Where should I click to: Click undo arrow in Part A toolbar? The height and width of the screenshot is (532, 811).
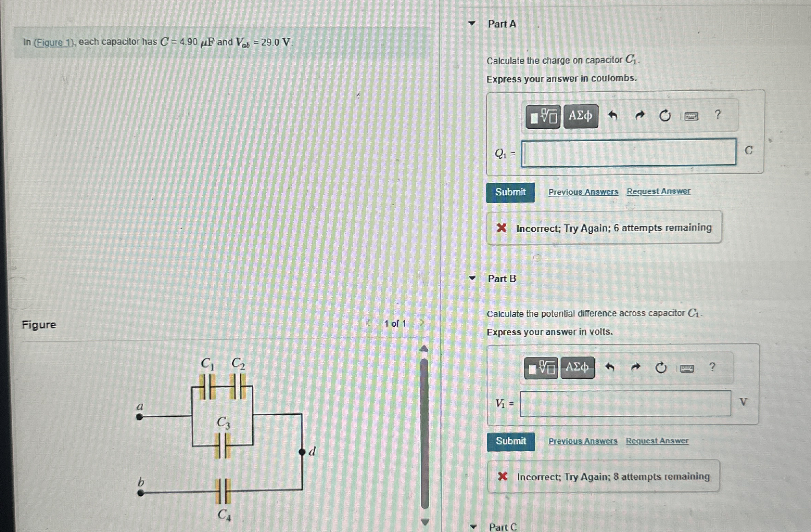[x=613, y=116]
